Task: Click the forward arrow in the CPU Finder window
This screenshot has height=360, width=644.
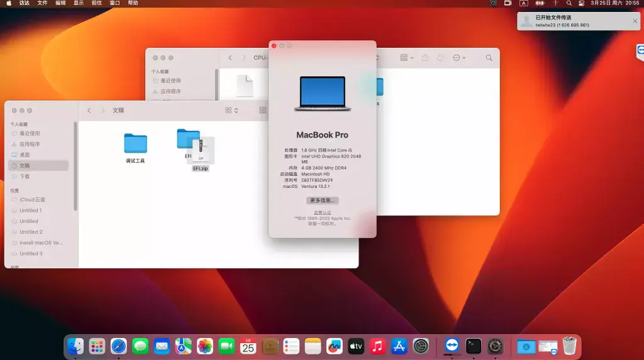Action: click(244, 58)
